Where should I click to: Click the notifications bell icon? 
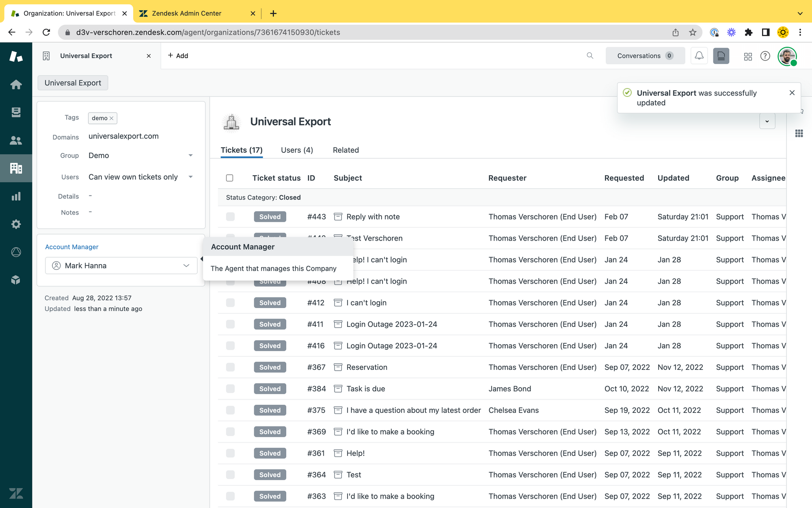tap(699, 56)
